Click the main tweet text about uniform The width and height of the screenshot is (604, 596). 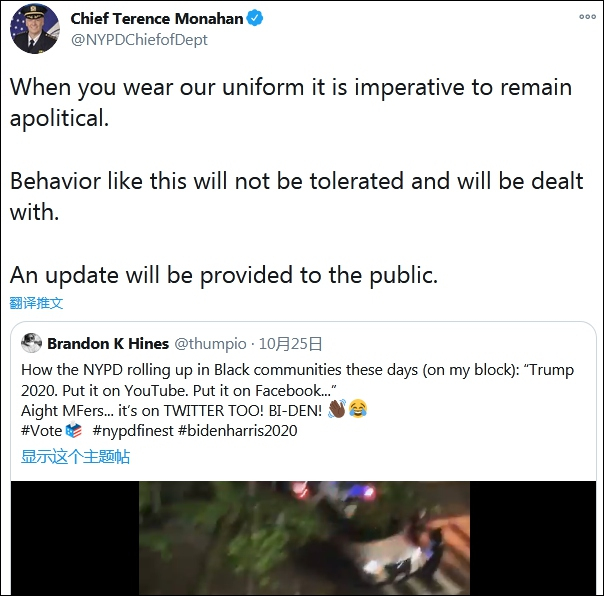tap(297, 181)
